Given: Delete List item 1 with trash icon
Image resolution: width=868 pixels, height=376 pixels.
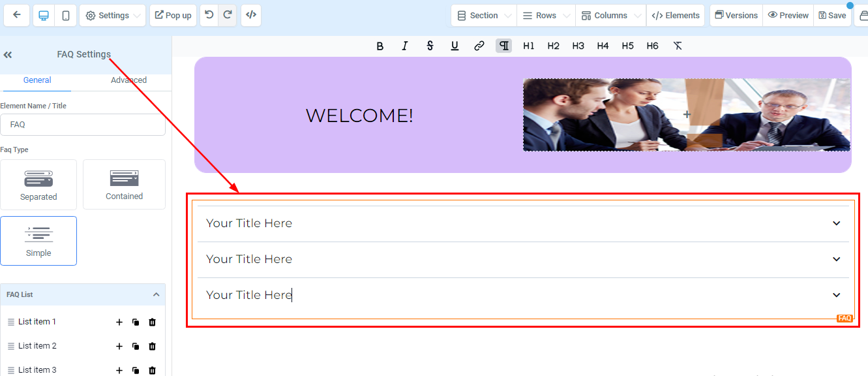Looking at the screenshot, I should (x=153, y=322).
